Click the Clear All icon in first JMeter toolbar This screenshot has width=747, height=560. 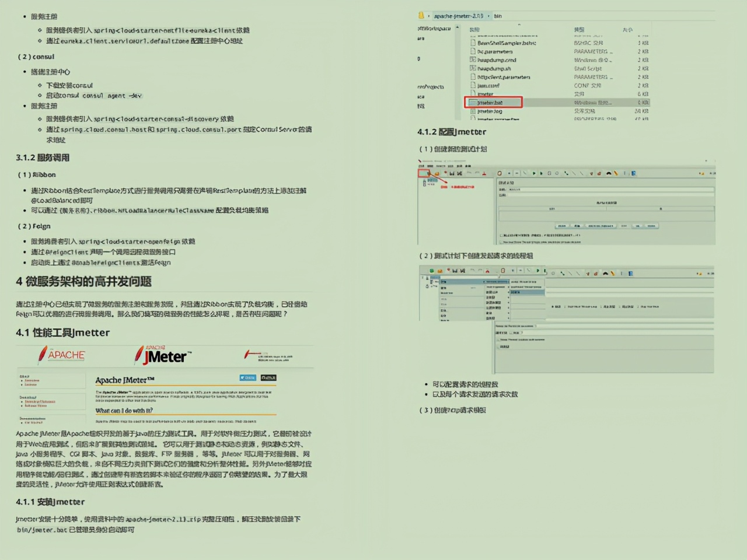[599, 173]
